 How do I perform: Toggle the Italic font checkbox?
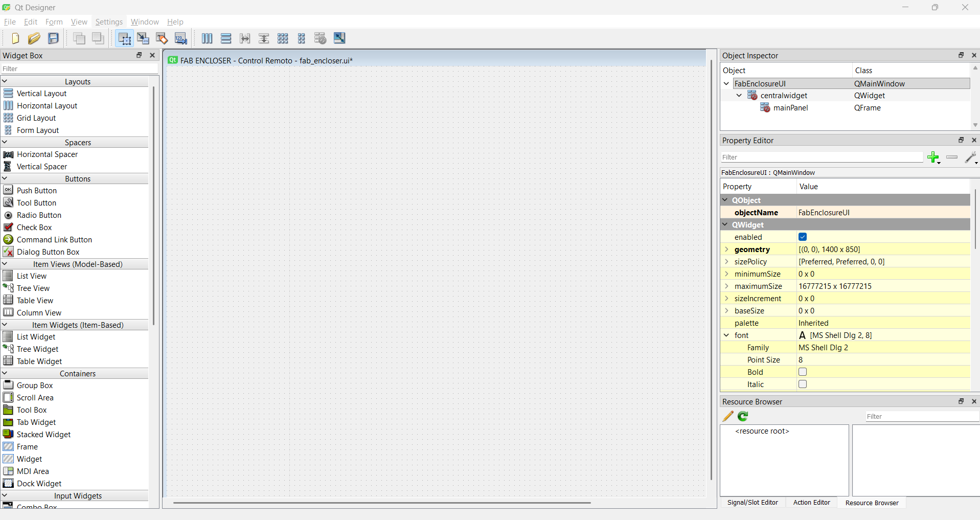(803, 384)
